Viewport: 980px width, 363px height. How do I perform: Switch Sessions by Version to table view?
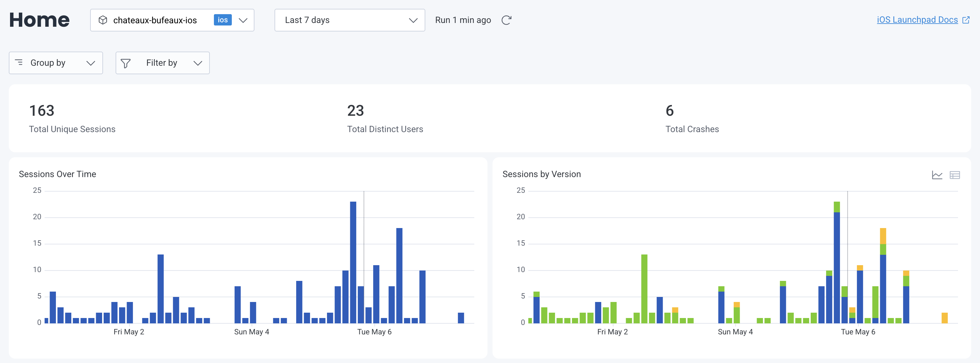point(955,175)
